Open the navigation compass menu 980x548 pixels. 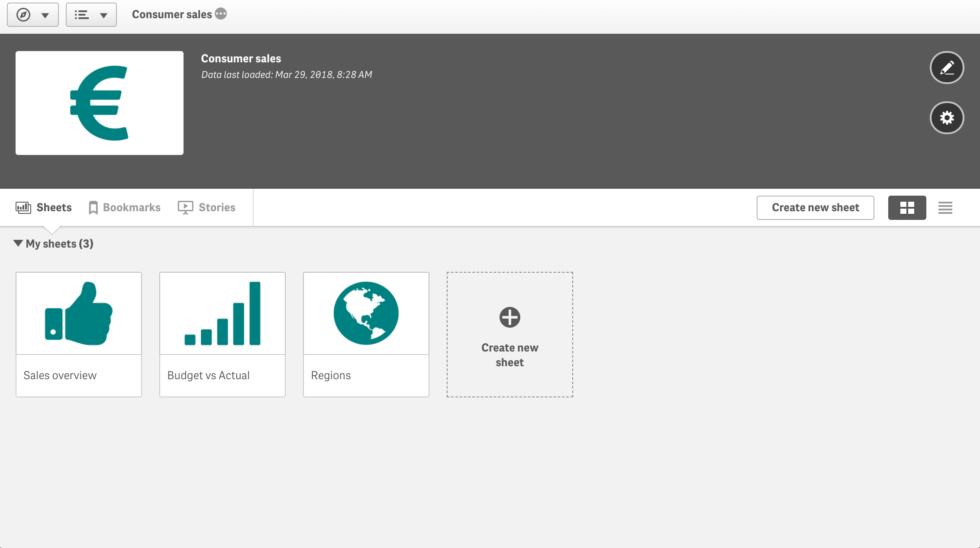(33, 15)
